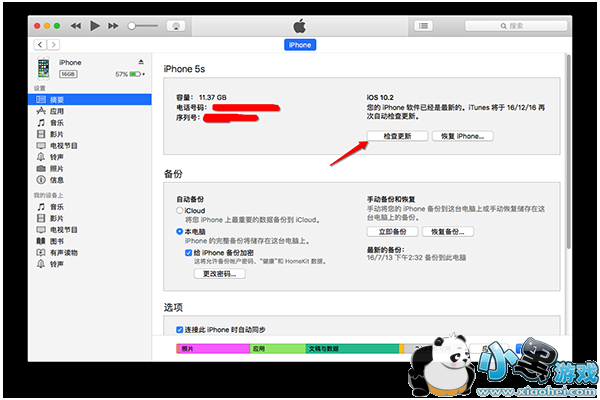Click the search field

516,26
